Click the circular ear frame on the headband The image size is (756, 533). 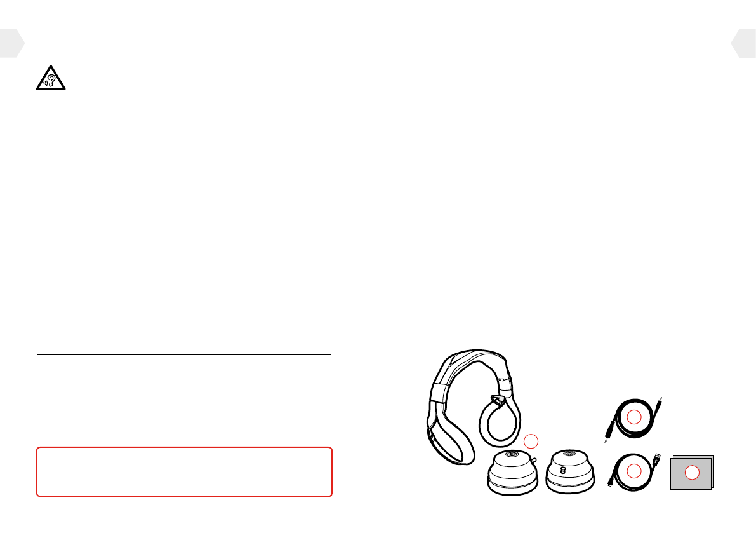tap(500, 422)
